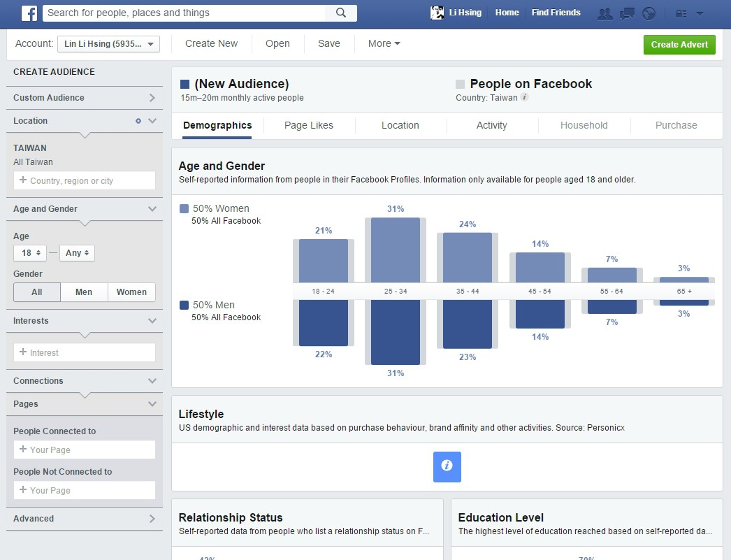Click the Open button
This screenshot has height=560, width=731.
pyautogui.click(x=277, y=43)
